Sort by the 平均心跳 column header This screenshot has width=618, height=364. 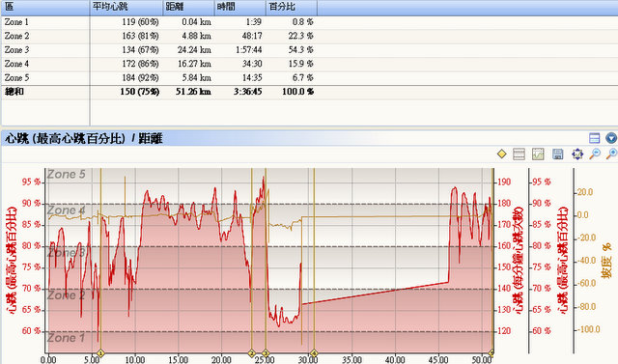[126, 7]
